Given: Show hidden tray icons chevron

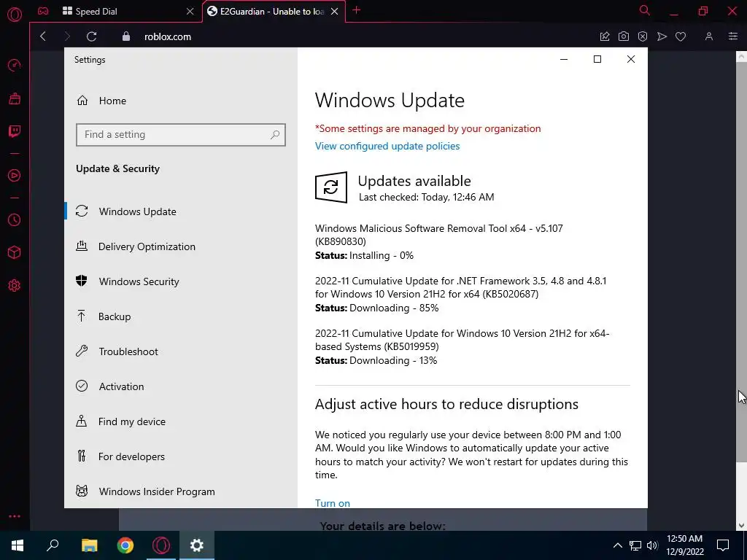Looking at the screenshot, I should [x=617, y=545].
